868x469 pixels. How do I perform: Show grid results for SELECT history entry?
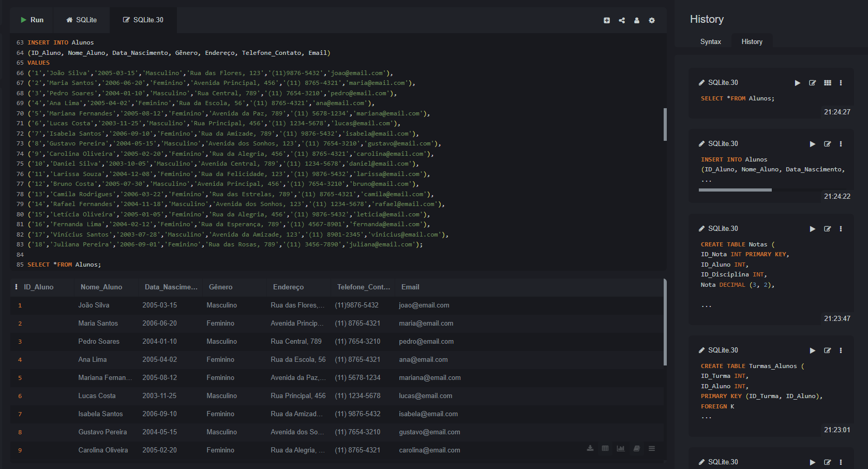coord(828,83)
